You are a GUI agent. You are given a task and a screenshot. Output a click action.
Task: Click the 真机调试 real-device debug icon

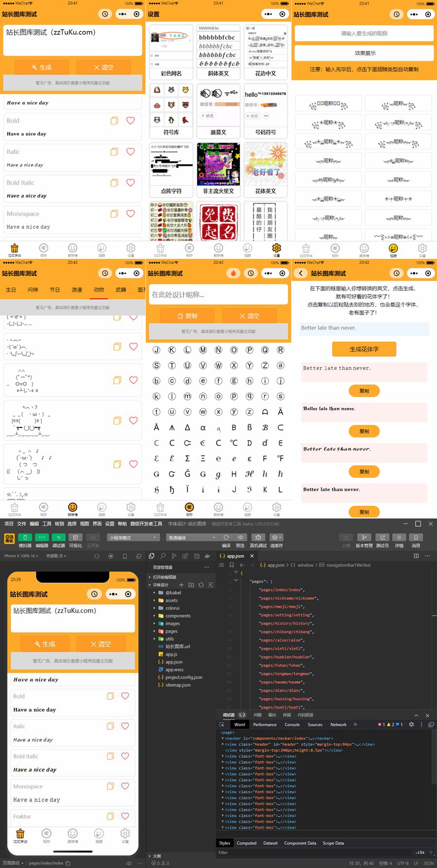[258, 537]
